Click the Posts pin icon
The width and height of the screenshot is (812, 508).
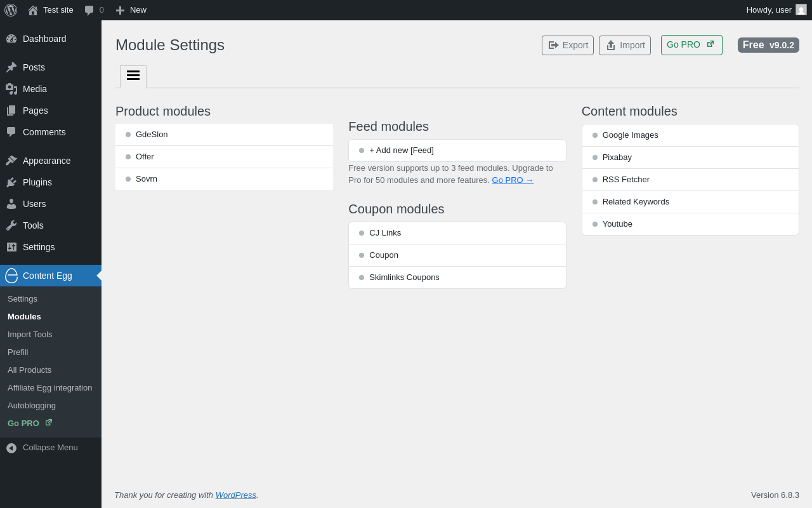coord(11,67)
